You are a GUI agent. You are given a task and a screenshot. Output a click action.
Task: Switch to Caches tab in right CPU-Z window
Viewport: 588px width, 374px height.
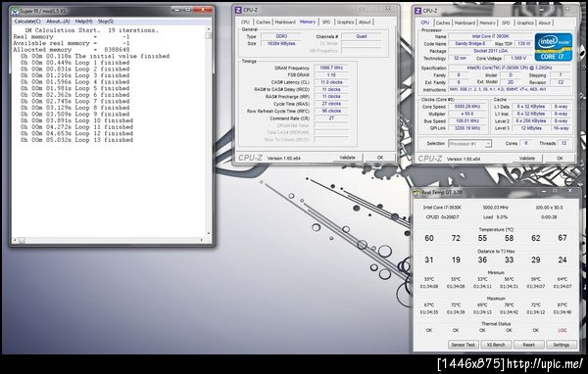pyautogui.click(x=443, y=23)
